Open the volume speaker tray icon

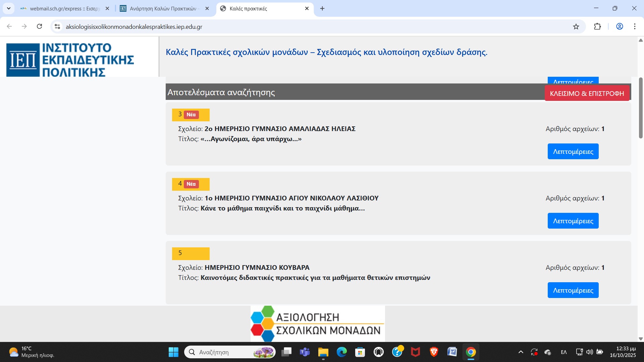click(589, 352)
